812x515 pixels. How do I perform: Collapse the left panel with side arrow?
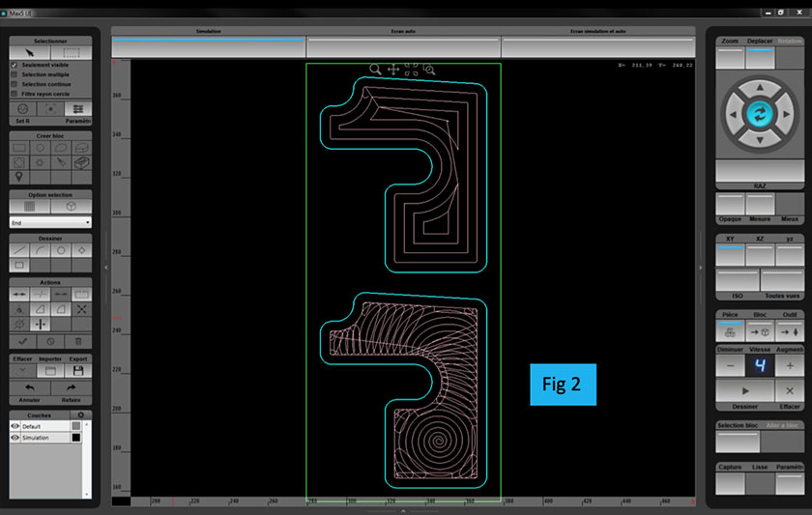[106, 267]
